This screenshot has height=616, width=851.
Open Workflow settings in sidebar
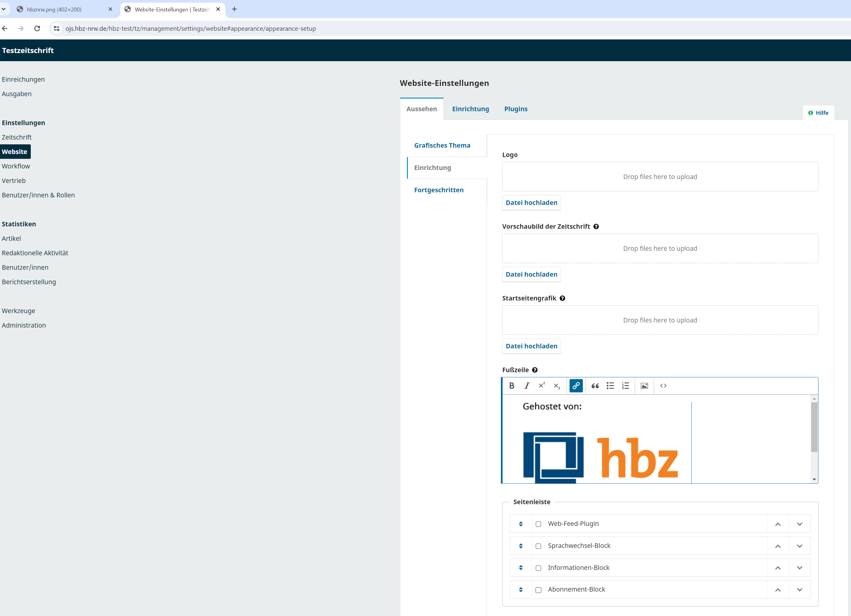[x=16, y=166]
